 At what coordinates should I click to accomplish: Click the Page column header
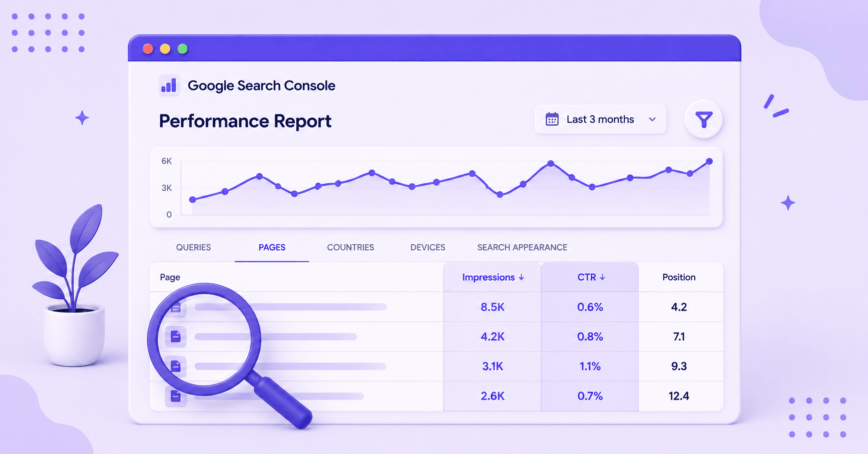tap(170, 277)
